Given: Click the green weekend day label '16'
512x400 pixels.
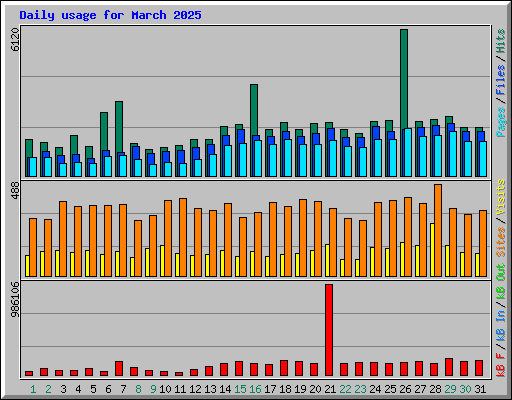Looking at the screenshot, I should coord(255,389).
